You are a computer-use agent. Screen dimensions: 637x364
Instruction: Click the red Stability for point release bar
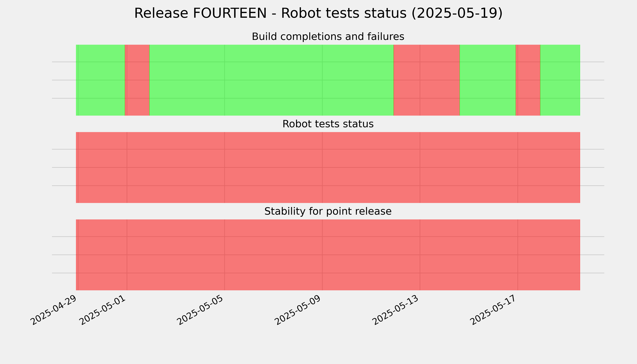328,255
